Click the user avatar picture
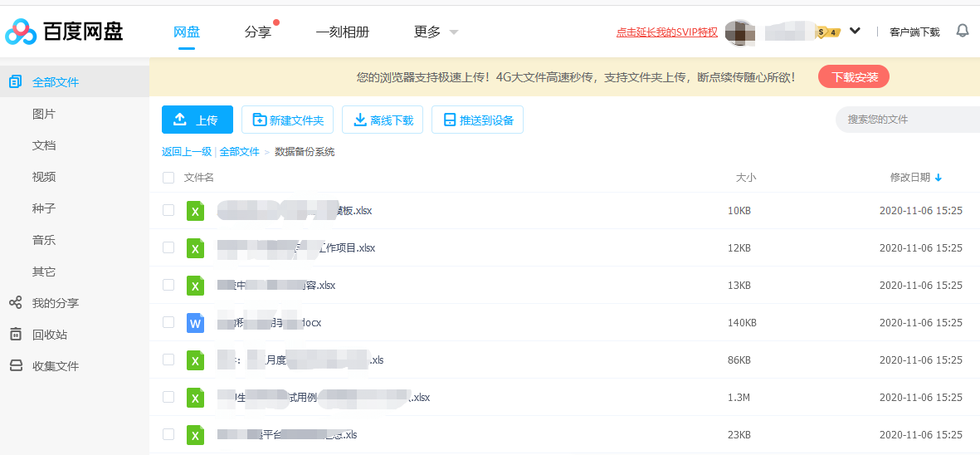This screenshot has height=455, width=980. 741,32
